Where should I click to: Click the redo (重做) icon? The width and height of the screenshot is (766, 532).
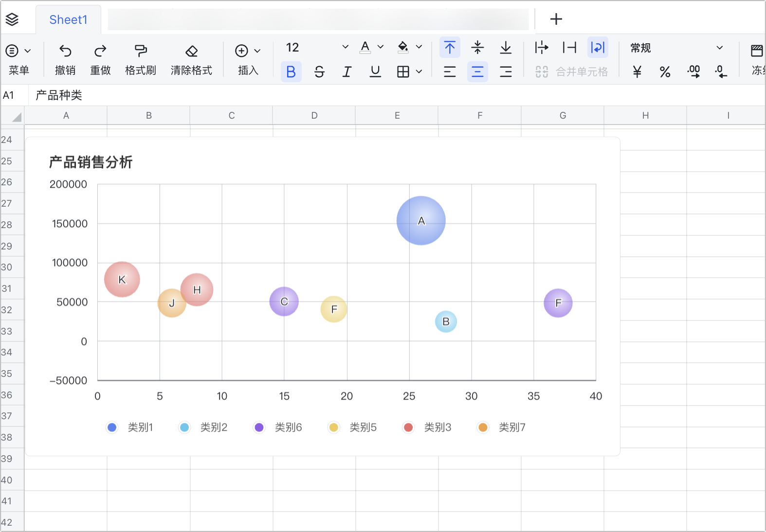click(x=100, y=51)
